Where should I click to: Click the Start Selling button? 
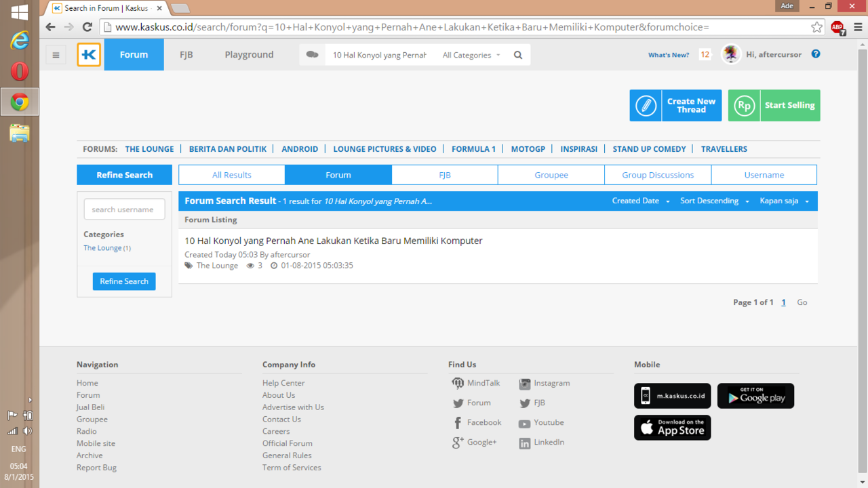coord(774,106)
